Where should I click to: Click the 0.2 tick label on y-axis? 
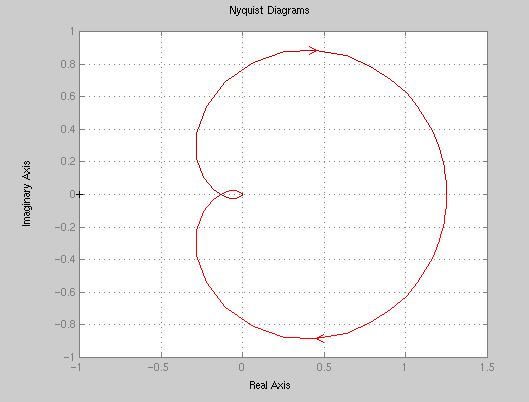[x=68, y=162]
